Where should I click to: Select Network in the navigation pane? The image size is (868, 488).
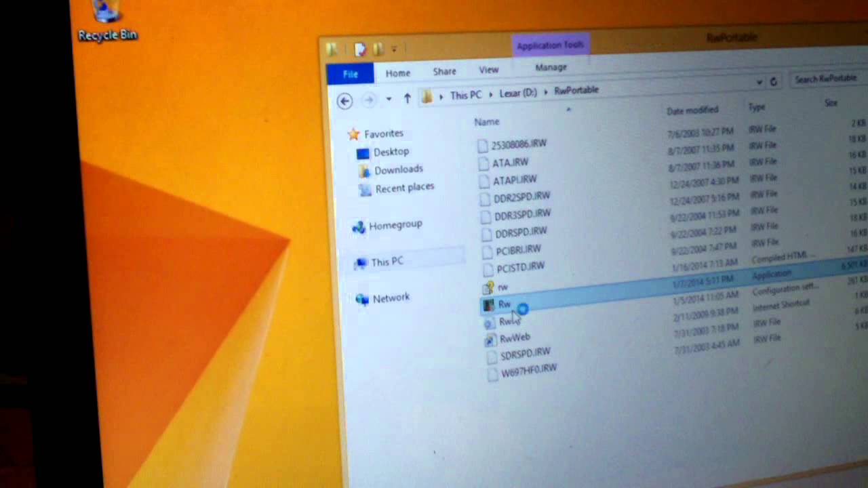click(391, 298)
